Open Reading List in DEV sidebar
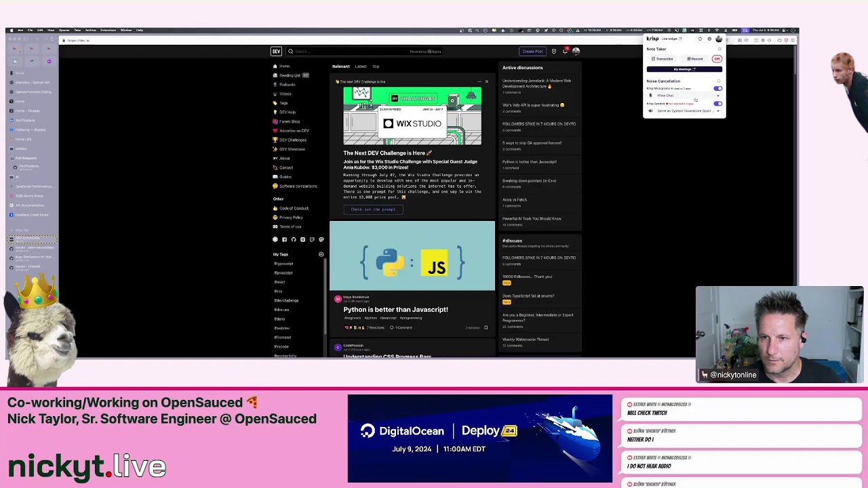This screenshot has height=488, width=868. (x=290, y=75)
